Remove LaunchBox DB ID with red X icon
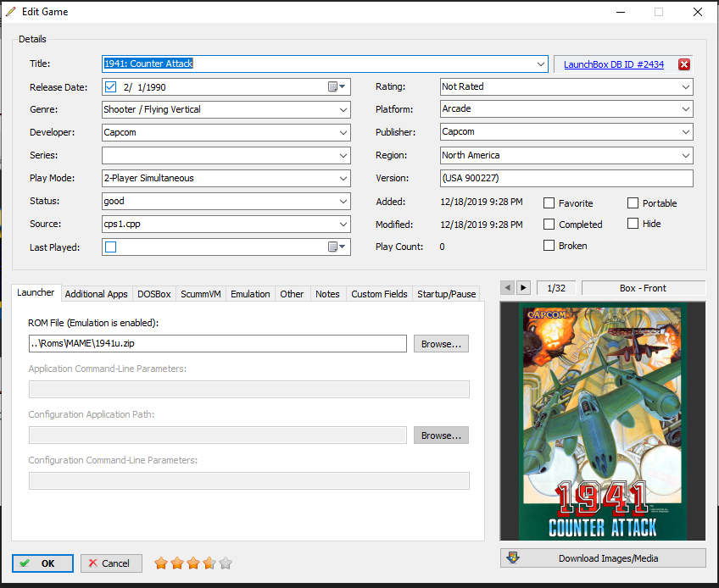This screenshot has height=588, width=719. (683, 64)
